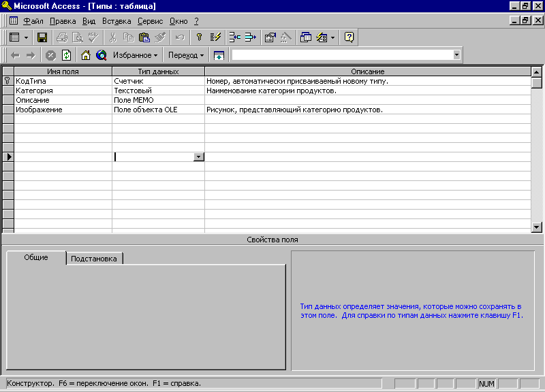545x392 pixels.
Task: Click the Cut scissors icon
Action: (112, 37)
